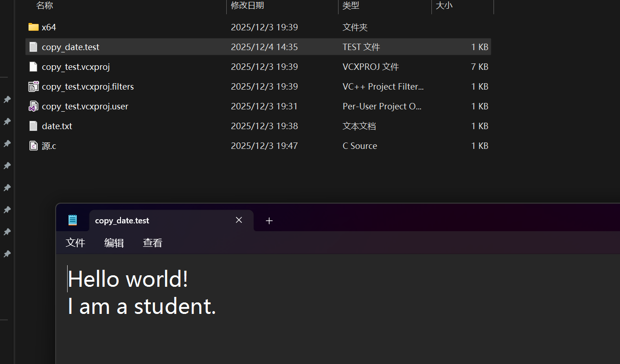Sort files by the 名称 column header
Image resolution: width=620 pixels, height=364 pixels.
pos(45,6)
